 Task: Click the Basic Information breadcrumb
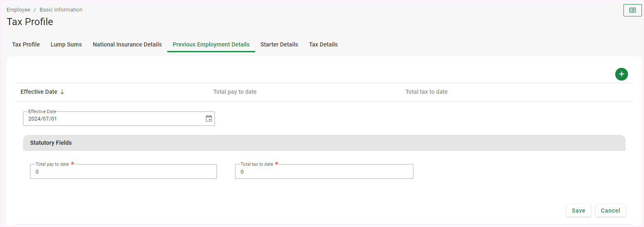tap(61, 10)
